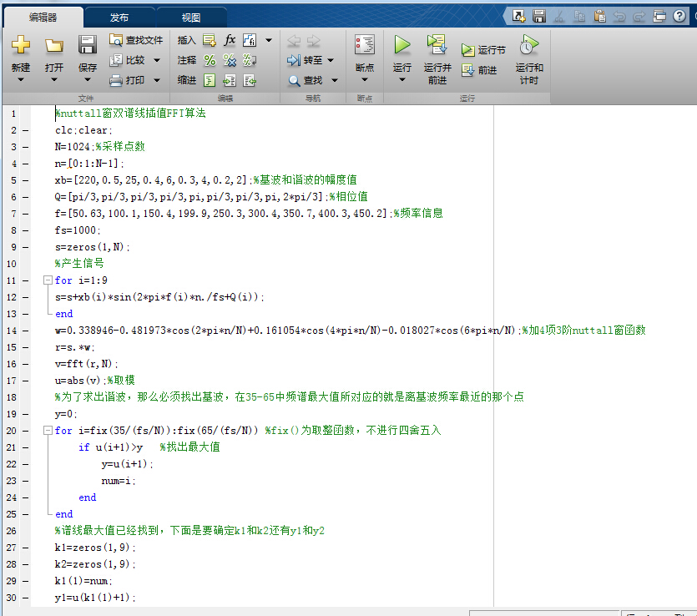Click the quick access copy icon
Image resolution: width=697 pixels, height=616 pixels.
pos(579,17)
